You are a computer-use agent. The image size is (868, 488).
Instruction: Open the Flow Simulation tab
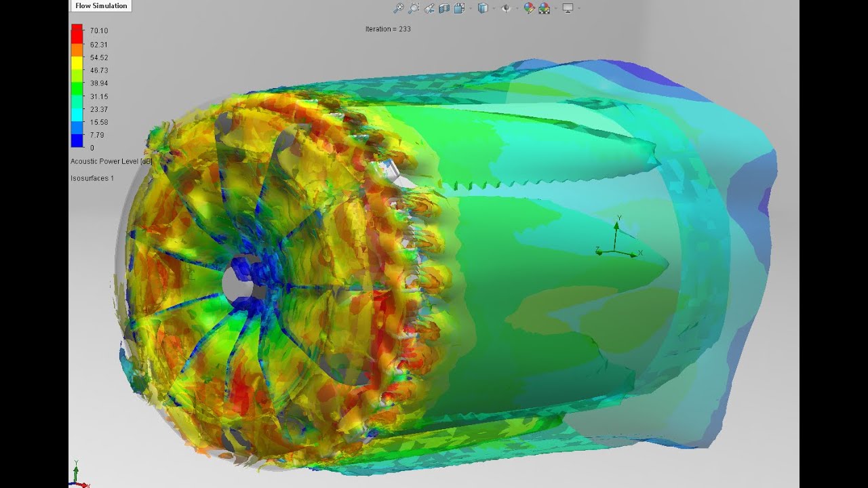tap(101, 6)
